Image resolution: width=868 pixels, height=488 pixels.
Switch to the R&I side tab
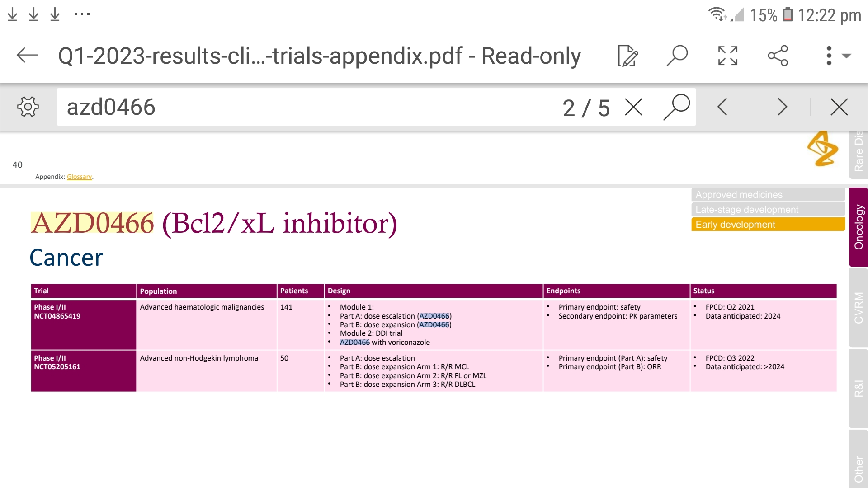(x=859, y=389)
